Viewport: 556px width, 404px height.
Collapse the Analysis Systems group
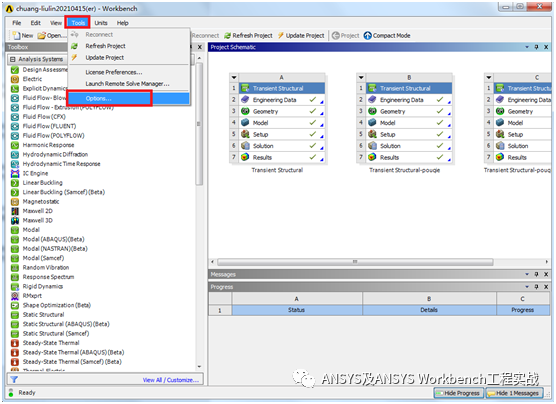click(13, 59)
